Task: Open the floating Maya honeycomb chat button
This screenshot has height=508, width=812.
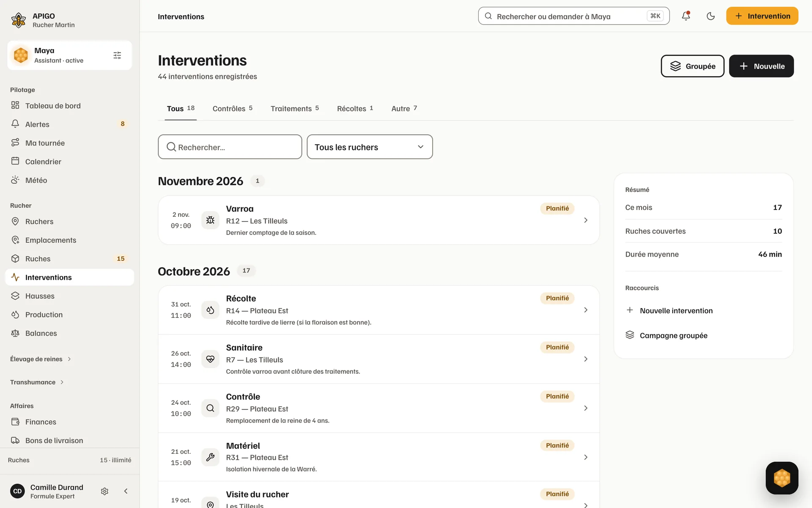Action: [782, 478]
